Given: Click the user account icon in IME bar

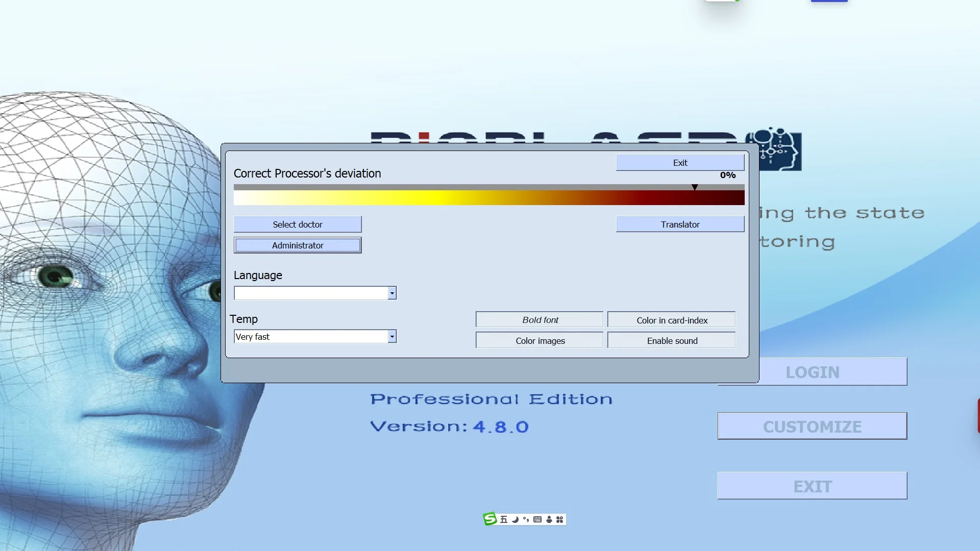Looking at the screenshot, I should tap(549, 519).
